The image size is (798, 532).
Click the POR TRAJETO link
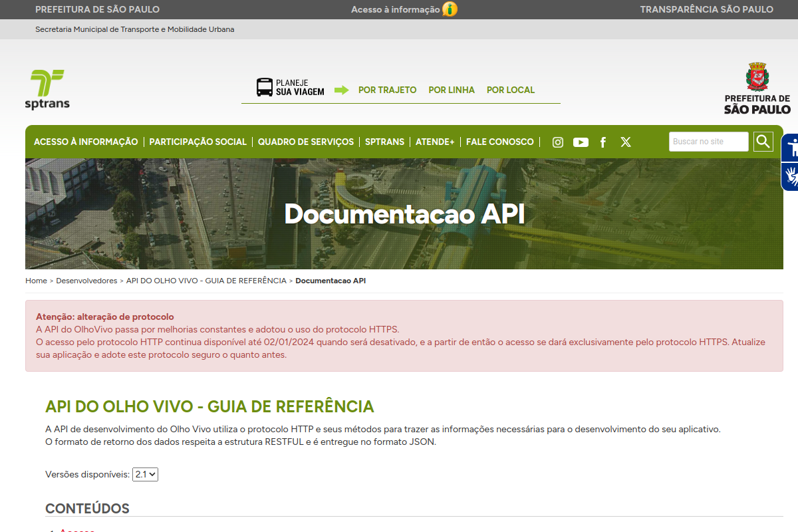[x=388, y=90]
